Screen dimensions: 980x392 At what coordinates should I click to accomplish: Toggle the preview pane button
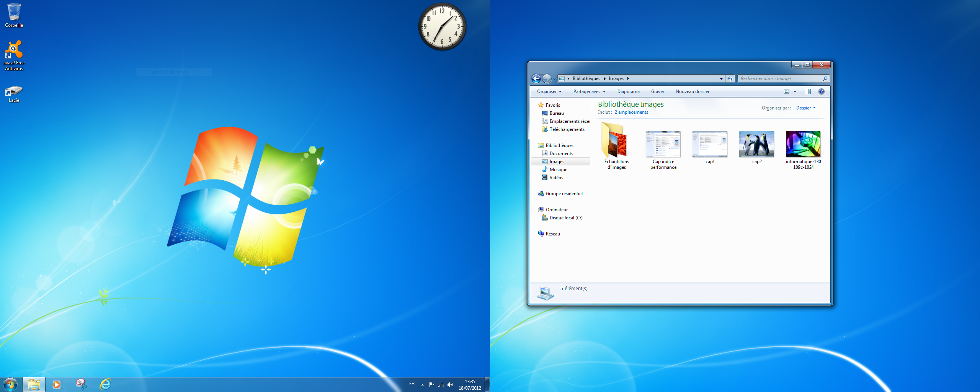click(x=808, y=91)
